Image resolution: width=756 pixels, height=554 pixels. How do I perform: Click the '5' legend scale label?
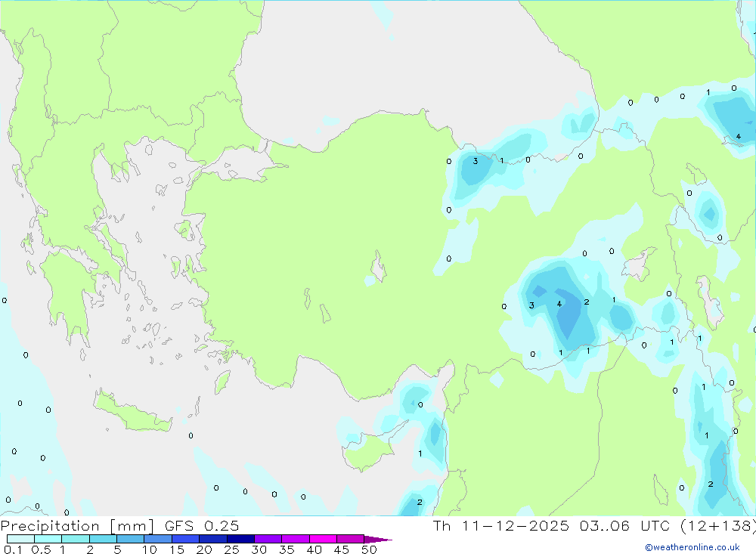click(x=117, y=549)
